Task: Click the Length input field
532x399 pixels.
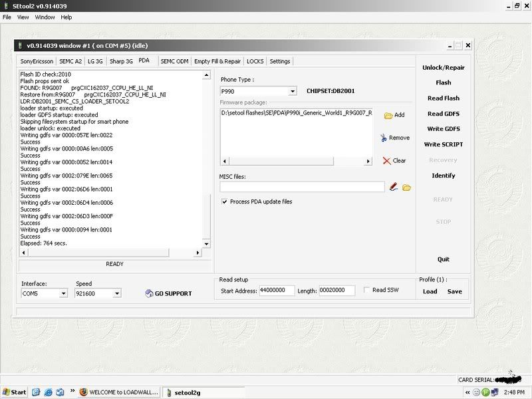Action: point(337,291)
